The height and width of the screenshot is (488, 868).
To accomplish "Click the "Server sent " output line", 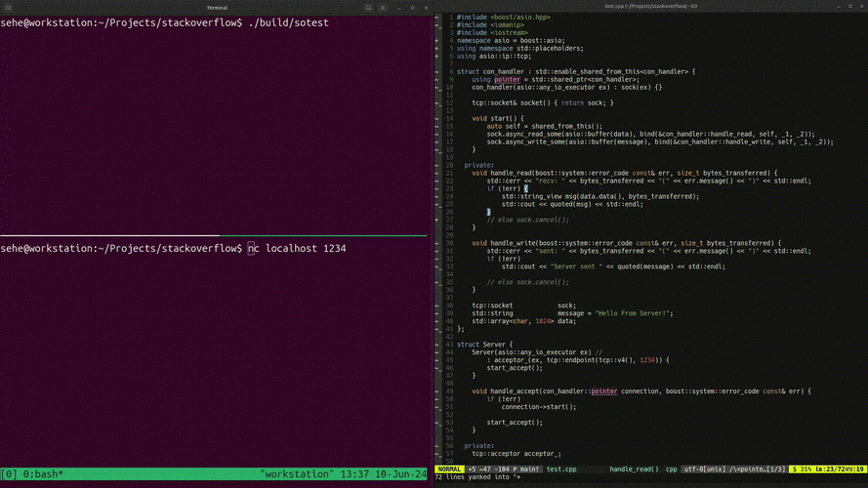I will coord(613,266).
